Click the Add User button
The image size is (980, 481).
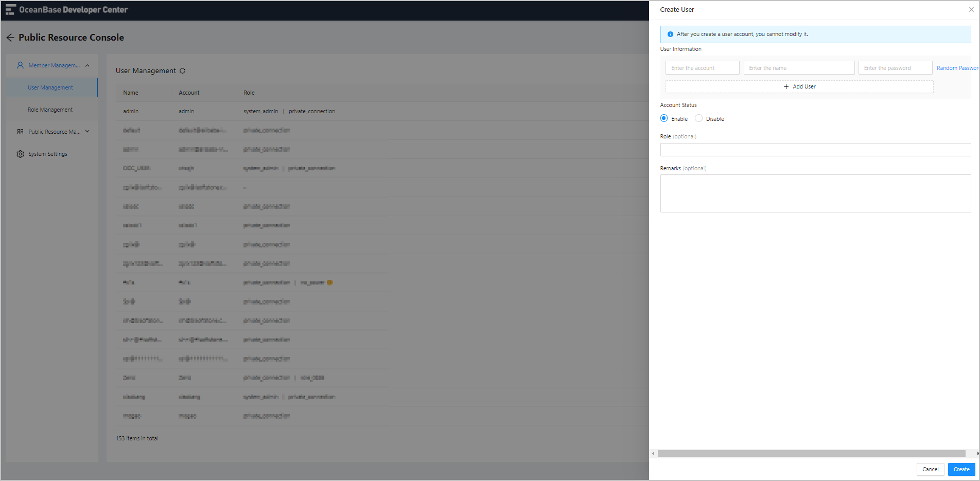799,86
